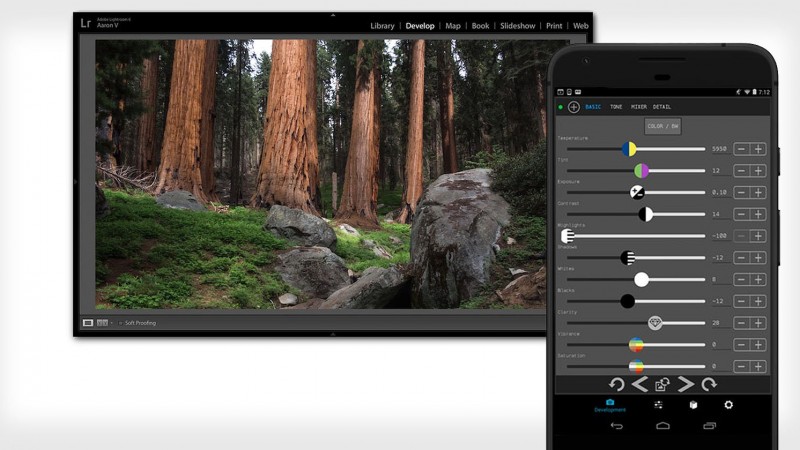Open the Book module in Lightroom
800x450 pixels.
(x=480, y=26)
